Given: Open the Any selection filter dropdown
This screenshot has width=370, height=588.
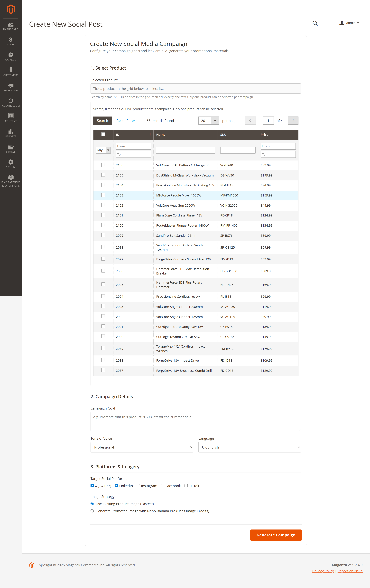Looking at the screenshot, I should click(x=103, y=150).
